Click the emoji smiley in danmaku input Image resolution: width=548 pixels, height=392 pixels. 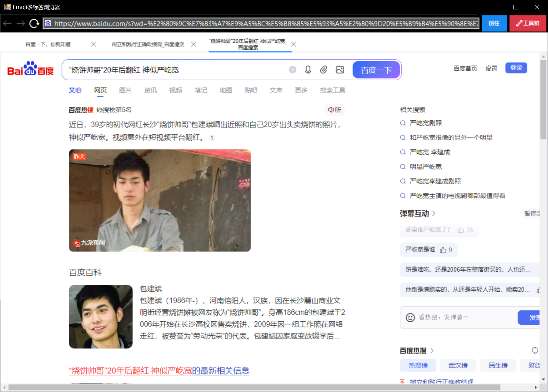click(410, 317)
